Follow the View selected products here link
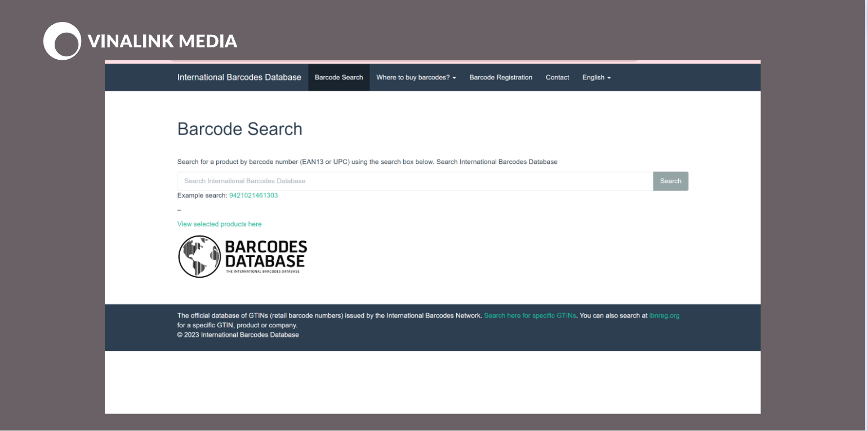The height and width of the screenshot is (431, 868). click(219, 224)
